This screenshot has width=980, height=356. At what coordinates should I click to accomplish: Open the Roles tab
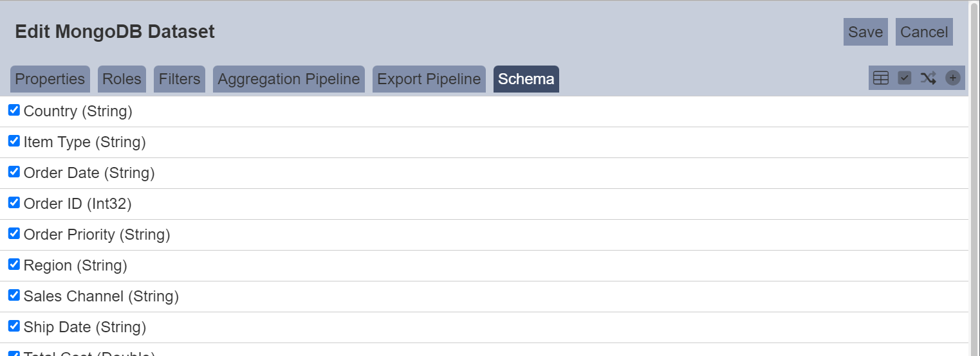[x=122, y=79]
